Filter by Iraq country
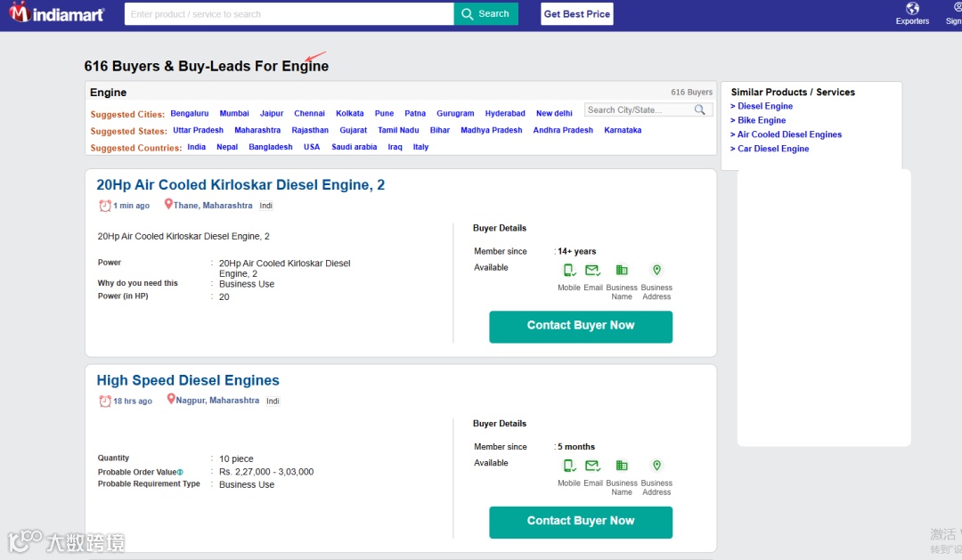This screenshot has height=560, width=962. pos(395,147)
